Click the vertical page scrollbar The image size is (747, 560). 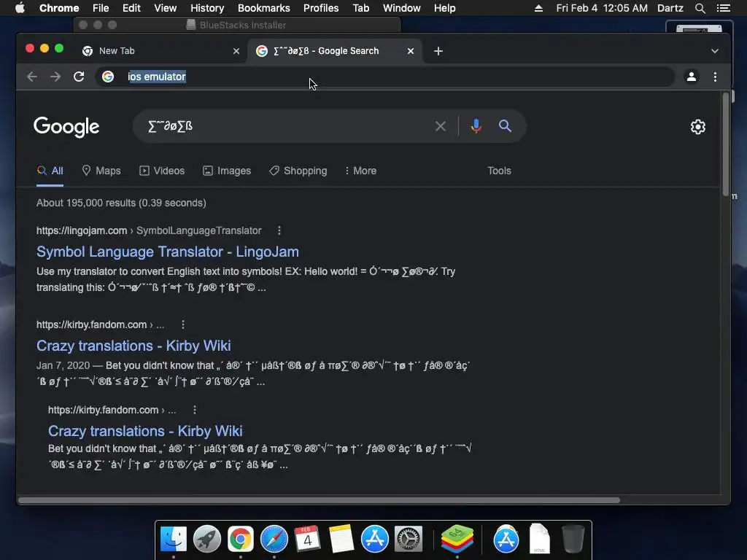click(x=726, y=144)
